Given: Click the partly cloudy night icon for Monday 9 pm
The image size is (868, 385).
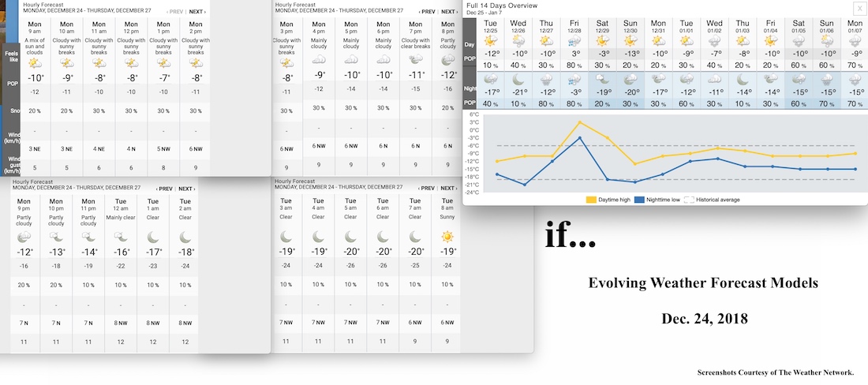Looking at the screenshot, I should pos(23,237).
